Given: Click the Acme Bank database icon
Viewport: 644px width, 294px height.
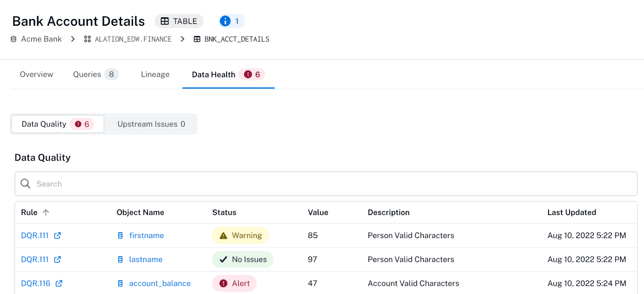Looking at the screenshot, I should (x=14, y=39).
